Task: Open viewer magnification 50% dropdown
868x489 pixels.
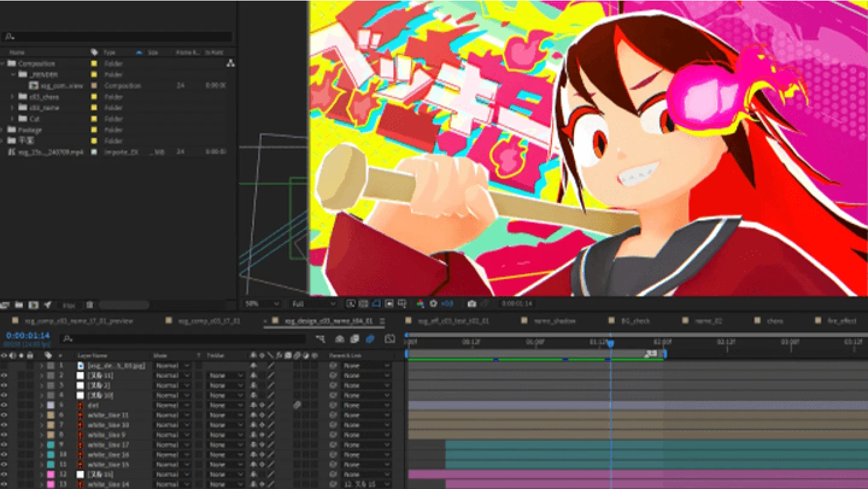Action: tap(262, 304)
